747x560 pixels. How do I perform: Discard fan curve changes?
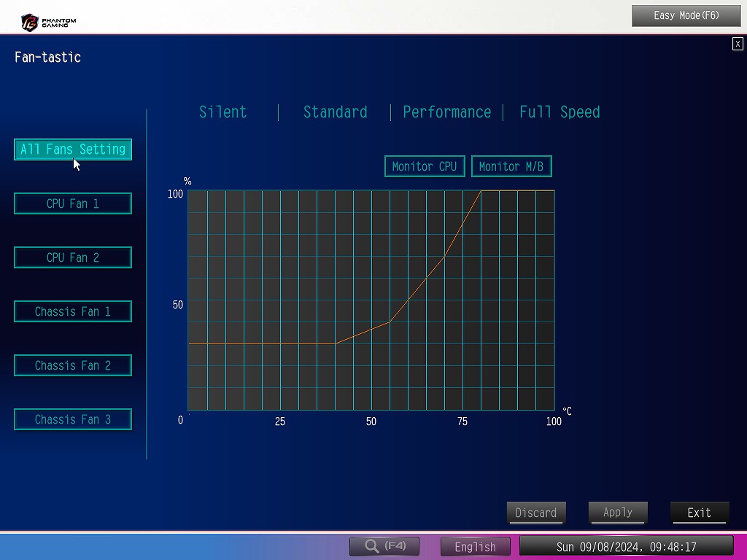click(536, 513)
